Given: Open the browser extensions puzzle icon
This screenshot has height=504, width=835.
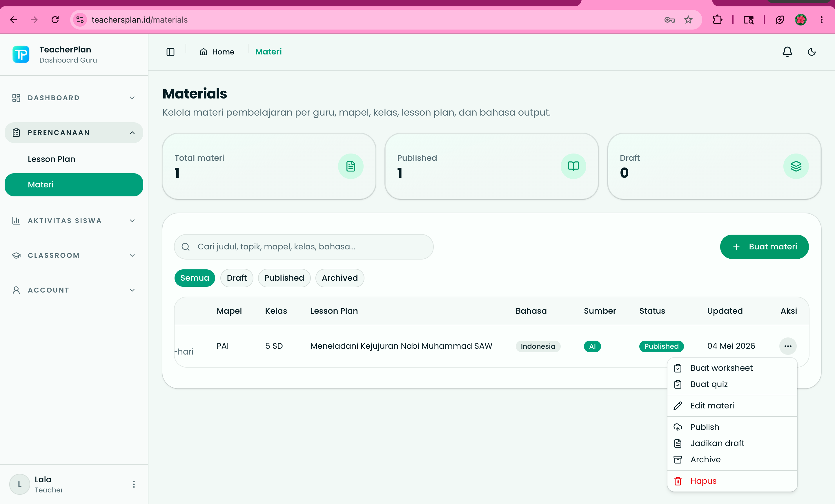Looking at the screenshot, I should (717, 20).
